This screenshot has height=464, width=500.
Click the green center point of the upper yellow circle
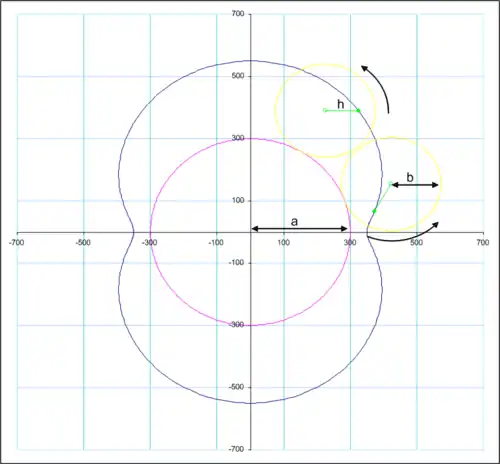click(325, 110)
